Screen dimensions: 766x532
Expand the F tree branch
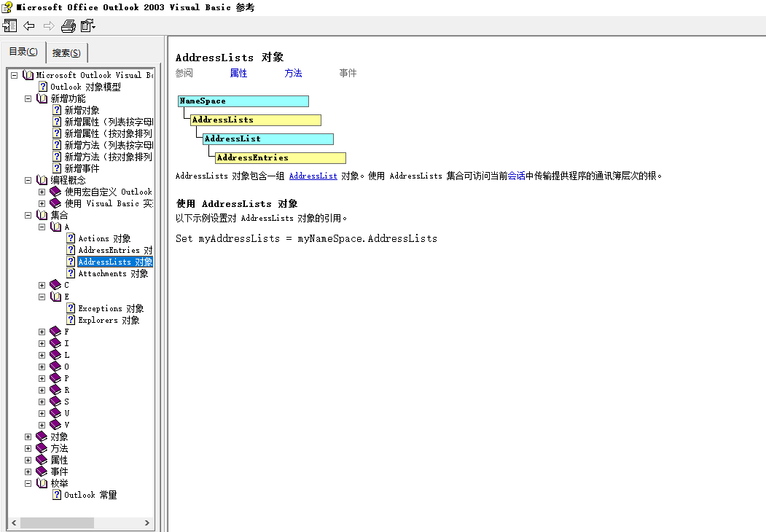point(42,332)
